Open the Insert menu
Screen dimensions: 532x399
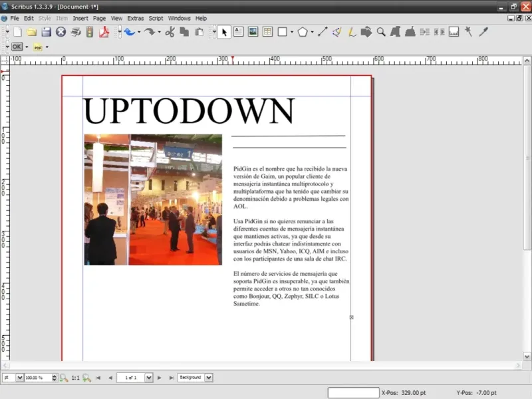tap(80, 19)
